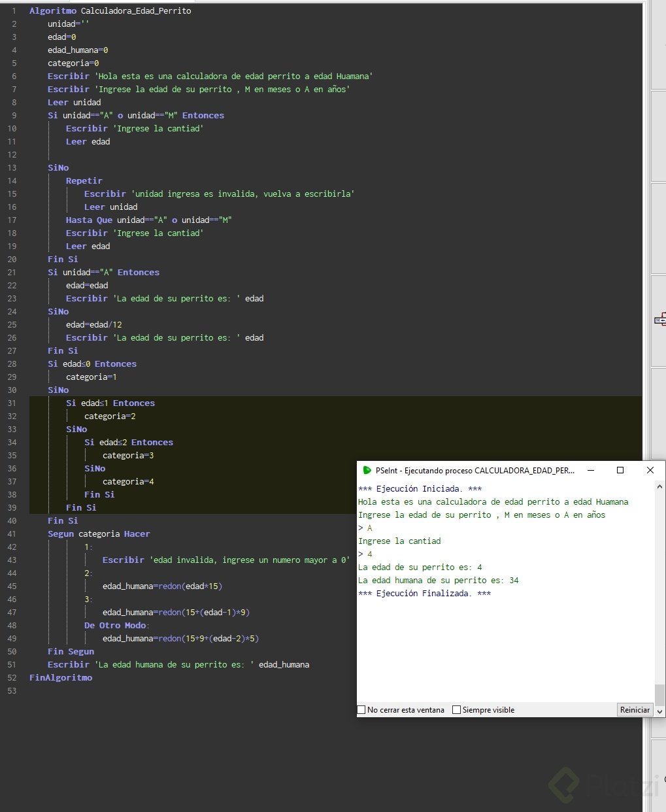This screenshot has width=666, height=812.
Task: Click 'Ingrese la cantiad' line in execution output
Action: [x=399, y=541]
